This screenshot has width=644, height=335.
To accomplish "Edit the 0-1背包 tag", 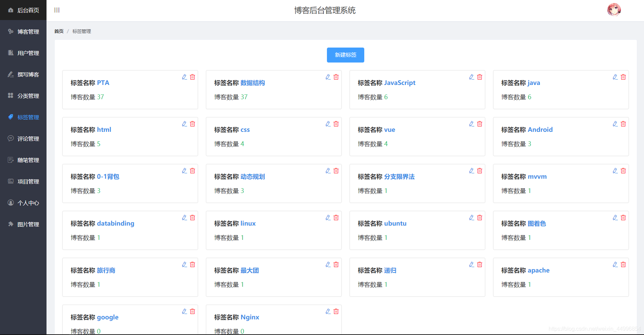I will [x=184, y=171].
